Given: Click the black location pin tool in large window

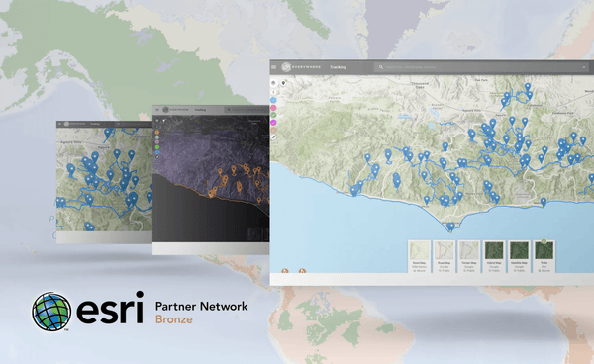Looking at the screenshot, I should click(x=283, y=83).
